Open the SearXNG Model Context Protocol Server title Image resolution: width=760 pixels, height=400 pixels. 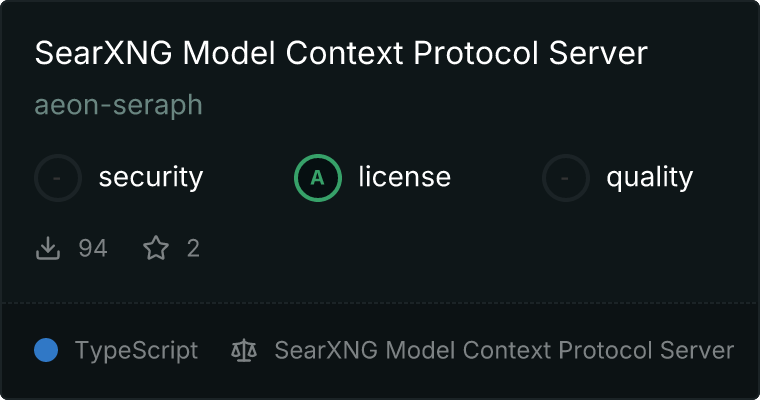coord(341,54)
